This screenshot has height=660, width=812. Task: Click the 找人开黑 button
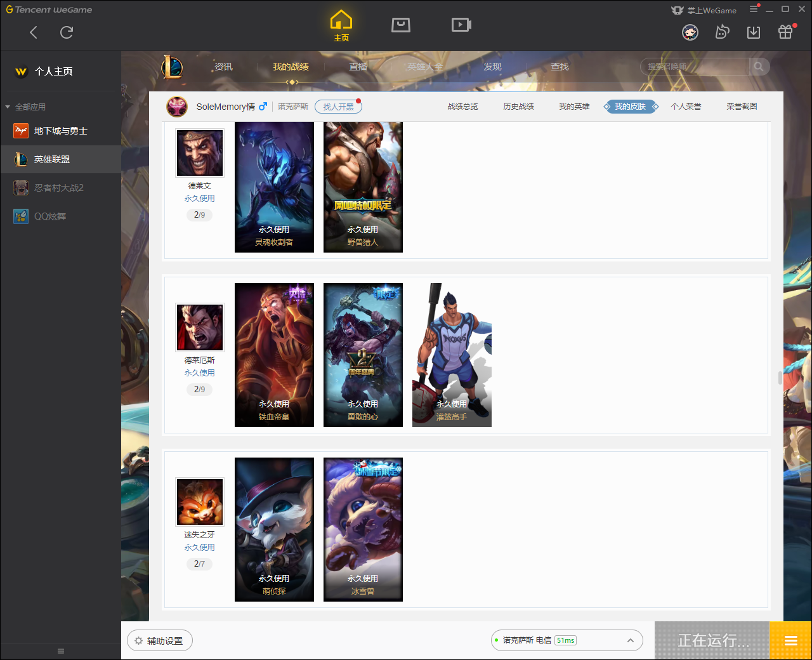(x=338, y=107)
